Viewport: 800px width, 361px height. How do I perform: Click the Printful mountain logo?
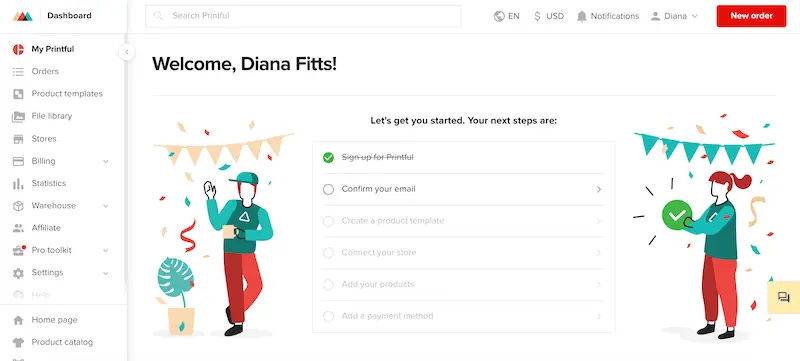[22, 16]
